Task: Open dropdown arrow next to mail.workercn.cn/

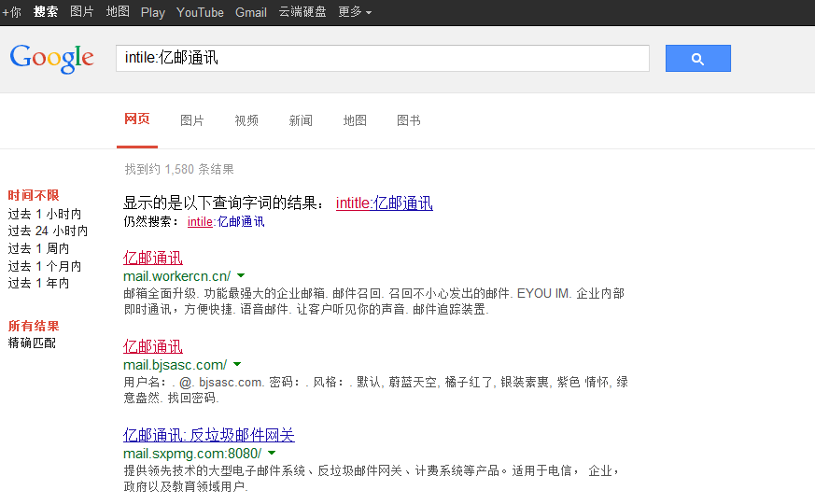Action: 241,276
